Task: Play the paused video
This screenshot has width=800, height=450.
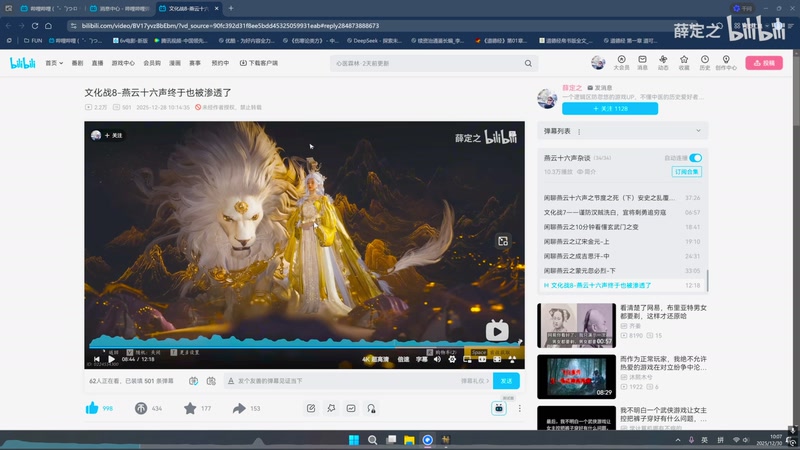Action: (x=111, y=359)
